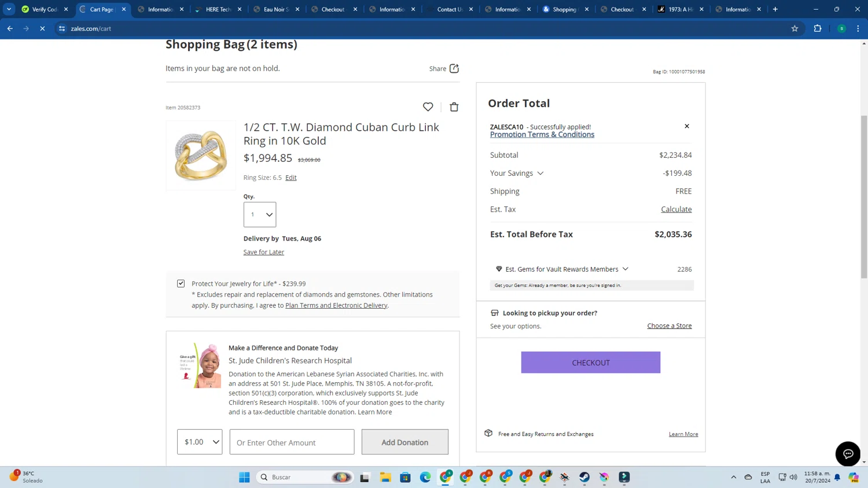Close the Eau Noir tab
This screenshot has height=488, width=868.
pos(297,9)
